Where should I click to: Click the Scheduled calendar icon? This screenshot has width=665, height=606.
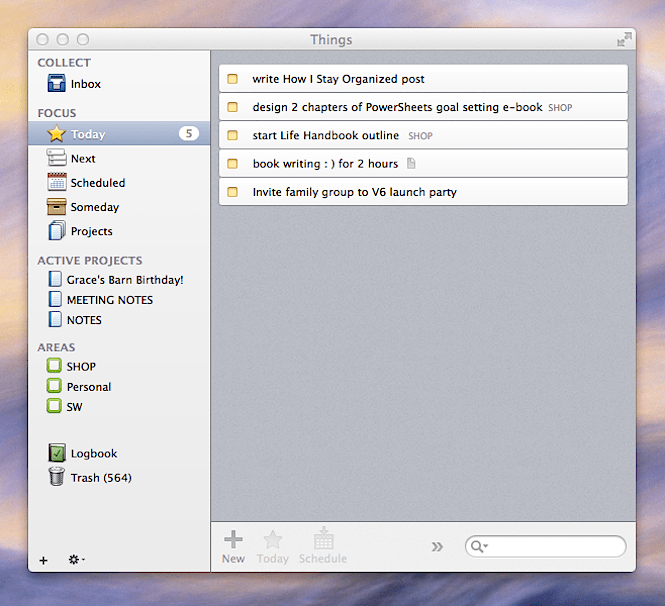(x=56, y=182)
